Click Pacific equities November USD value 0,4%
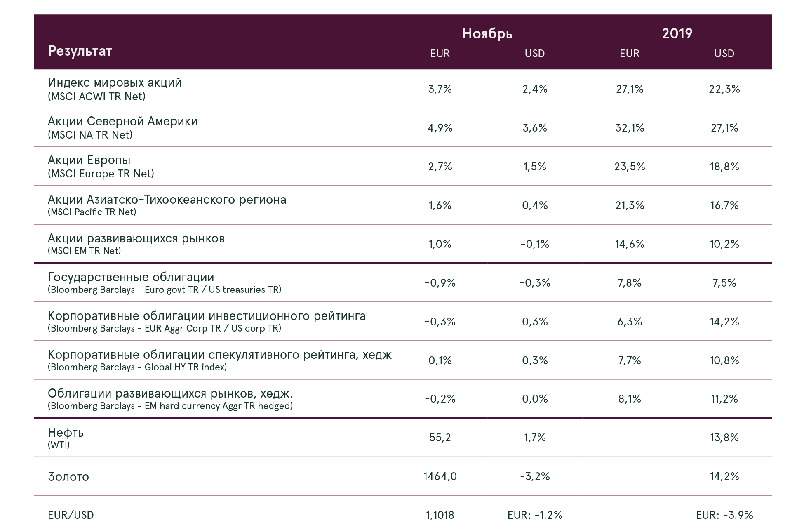This screenshot has height=532, width=804. 535,206
